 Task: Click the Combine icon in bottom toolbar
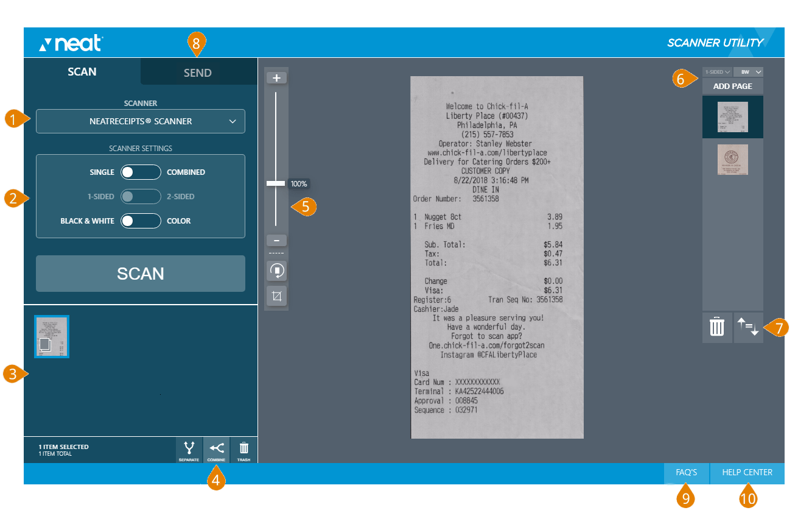click(x=216, y=448)
